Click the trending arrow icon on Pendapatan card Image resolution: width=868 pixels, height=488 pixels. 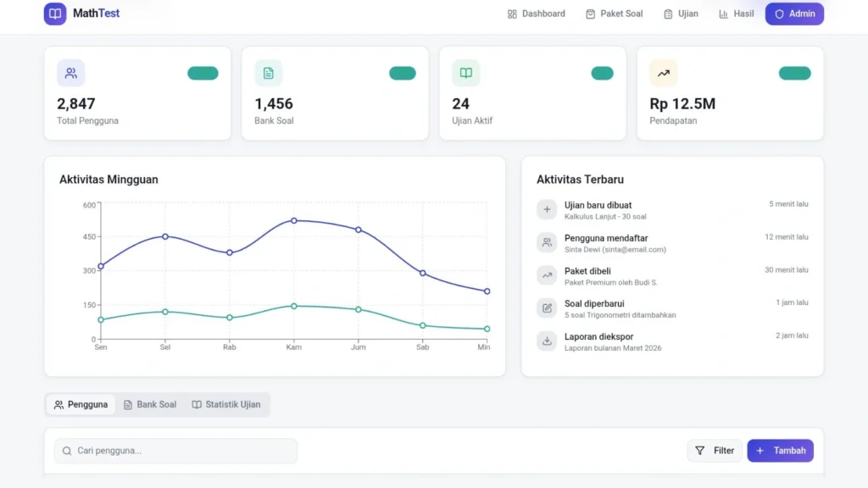(x=663, y=73)
